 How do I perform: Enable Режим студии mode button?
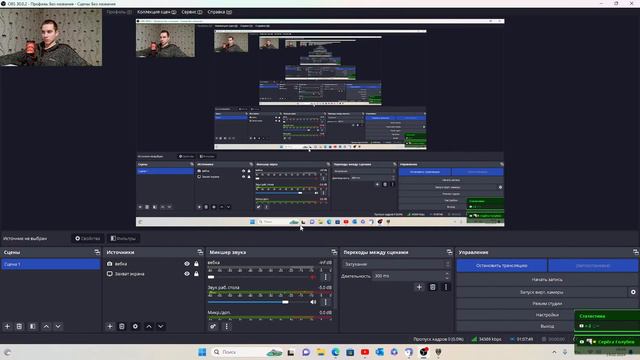[547, 304]
